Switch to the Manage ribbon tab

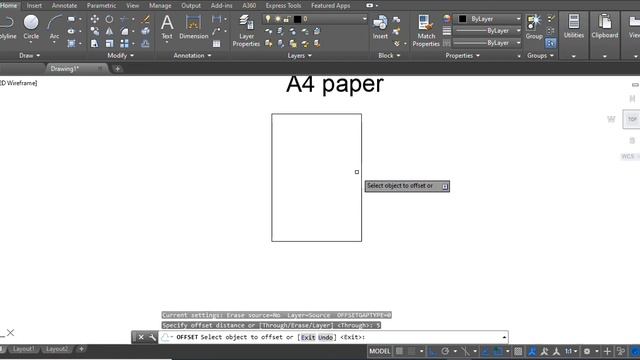pyautogui.click(x=160, y=5)
